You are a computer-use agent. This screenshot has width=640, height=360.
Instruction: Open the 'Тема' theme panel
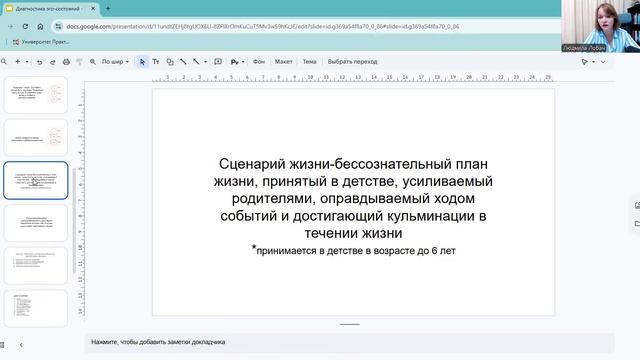[309, 62]
